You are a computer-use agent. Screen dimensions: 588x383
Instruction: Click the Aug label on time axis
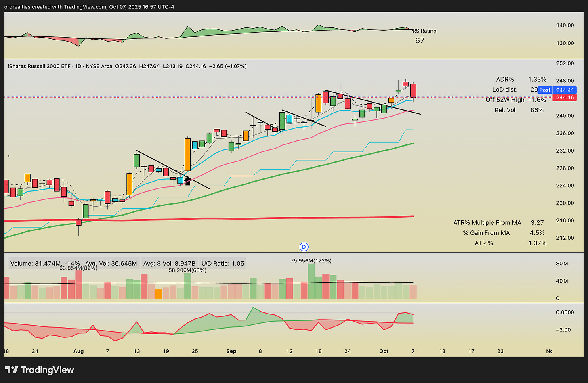coord(79,351)
